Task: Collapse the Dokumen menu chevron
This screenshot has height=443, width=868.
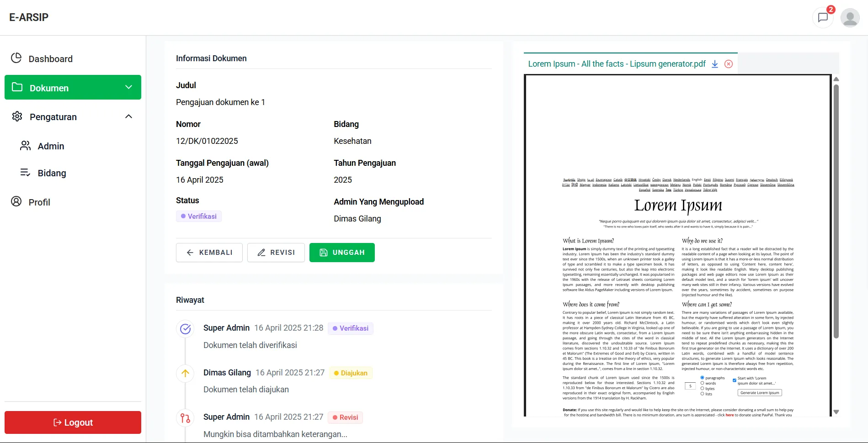Action: point(129,87)
